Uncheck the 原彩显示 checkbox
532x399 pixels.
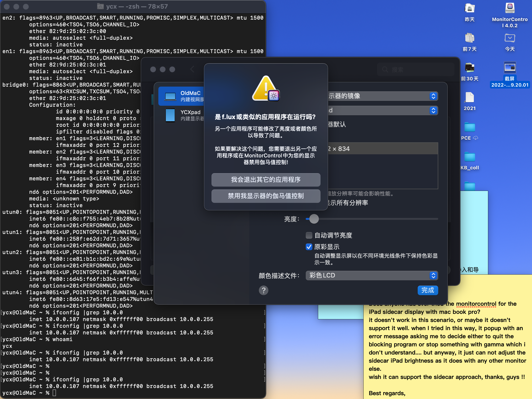[x=309, y=247]
